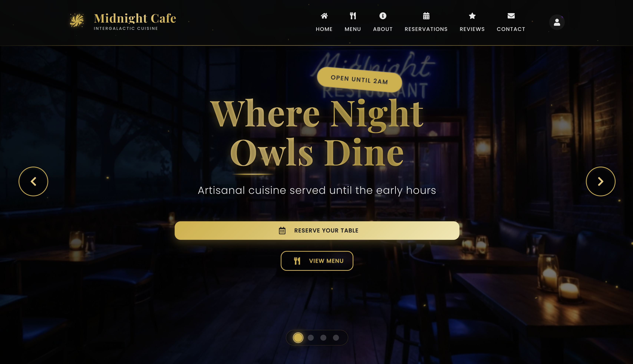Click the Midnight Cafe swirl logo
The image size is (633, 364).
pos(77,20)
